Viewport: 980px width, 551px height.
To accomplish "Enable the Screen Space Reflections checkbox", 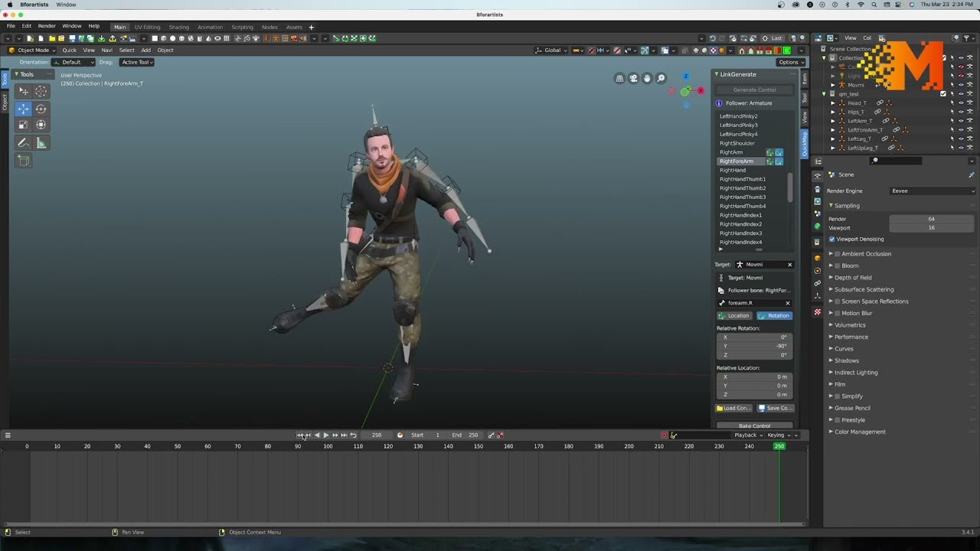I will [x=838, y=301].
